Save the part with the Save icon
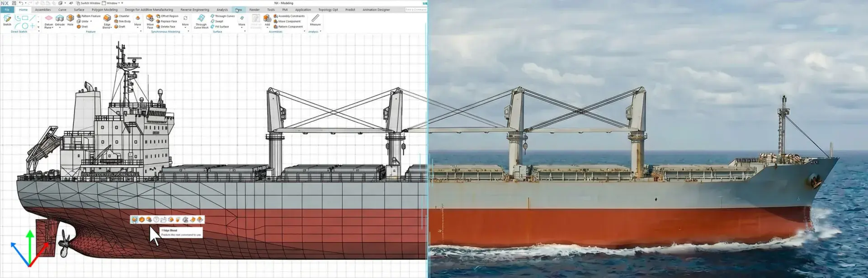The image size is (868, 278). (14, 3)
